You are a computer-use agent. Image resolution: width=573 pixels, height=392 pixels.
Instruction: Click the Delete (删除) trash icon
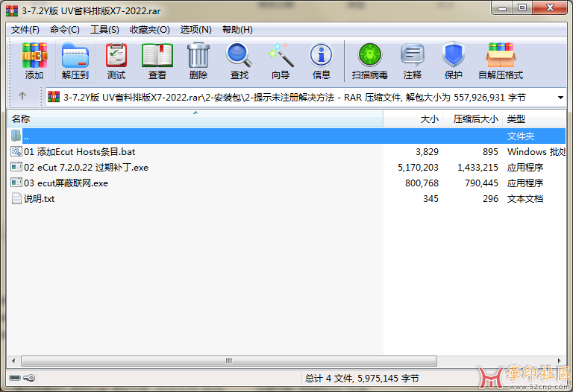(198, 61)
